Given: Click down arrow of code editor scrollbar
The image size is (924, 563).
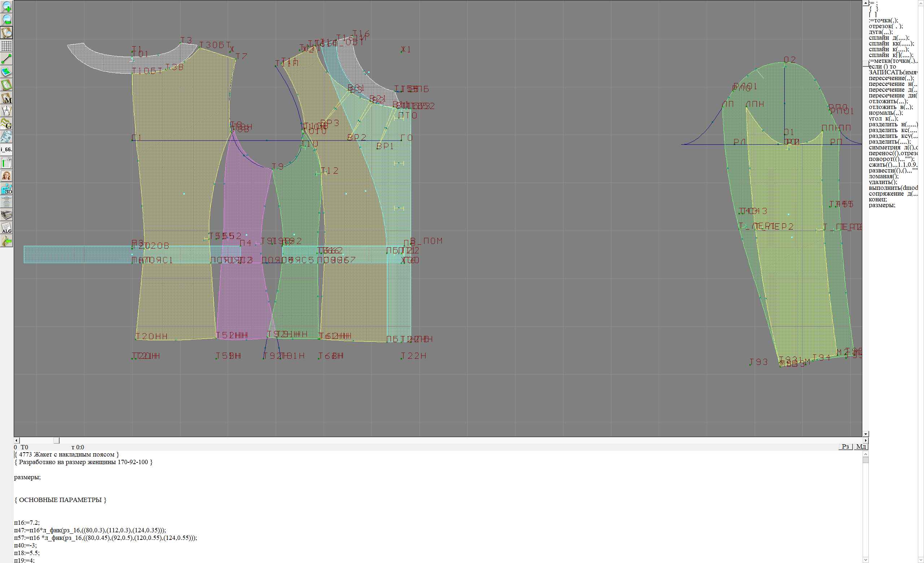Looking at the screenshot, I should pyautogui.click(x=866, y=560).
